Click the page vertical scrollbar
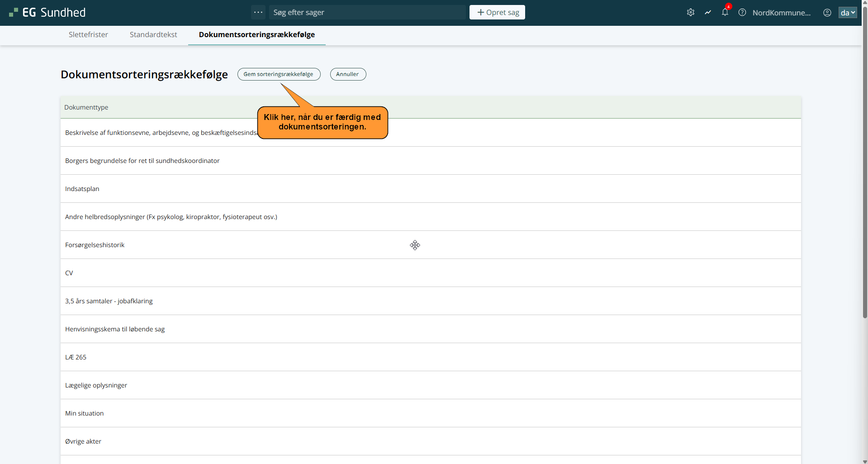 click(865, 181)
